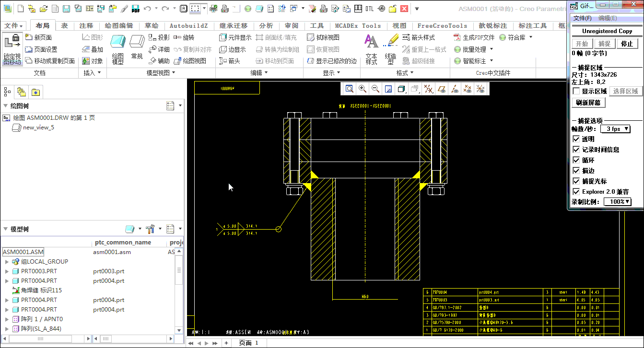
Task: Open the layer tree tab icon in navigator
Action: coord(22,92)
